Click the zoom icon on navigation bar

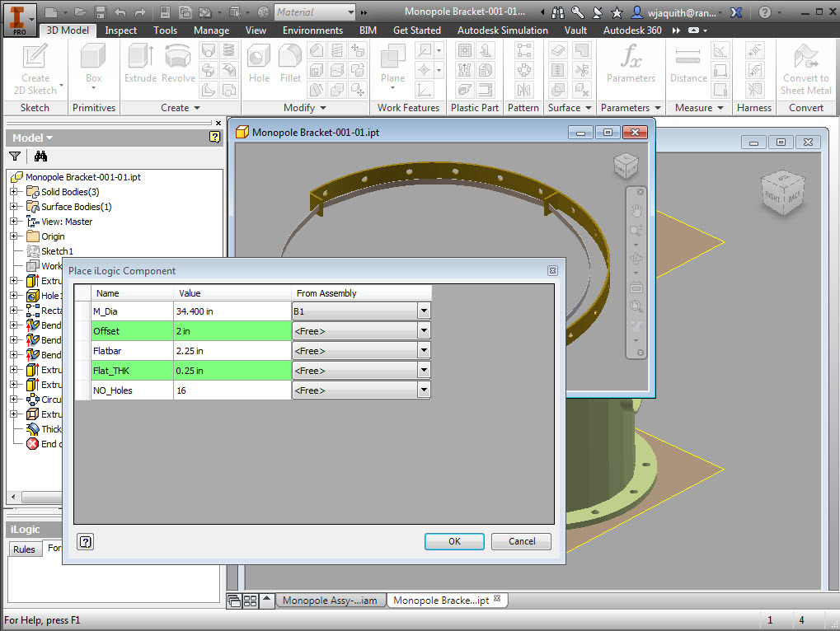coord(636,230)
